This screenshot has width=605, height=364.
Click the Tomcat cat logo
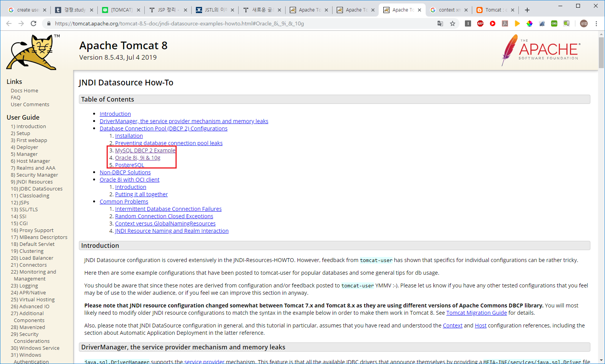click(32, 52)
